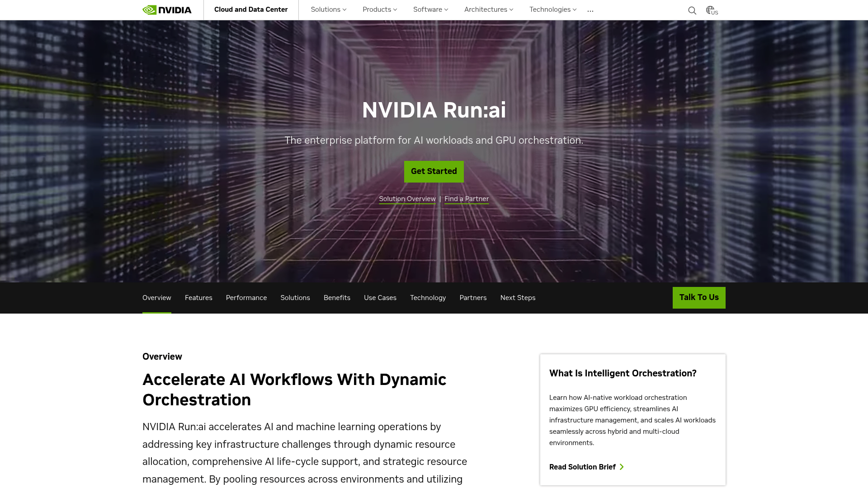Expand the Software dropdown menu
Viewport: 868px width, 488px height.
click(x=431, y=9)
